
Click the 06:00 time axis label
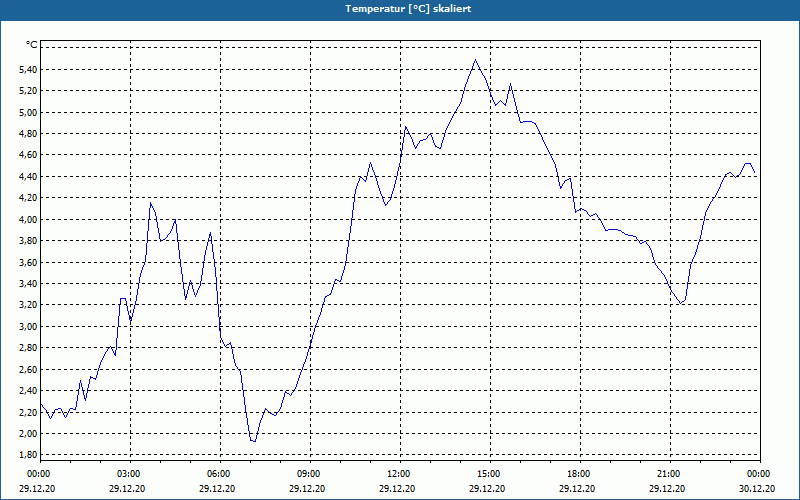click(x=220, y=474)
